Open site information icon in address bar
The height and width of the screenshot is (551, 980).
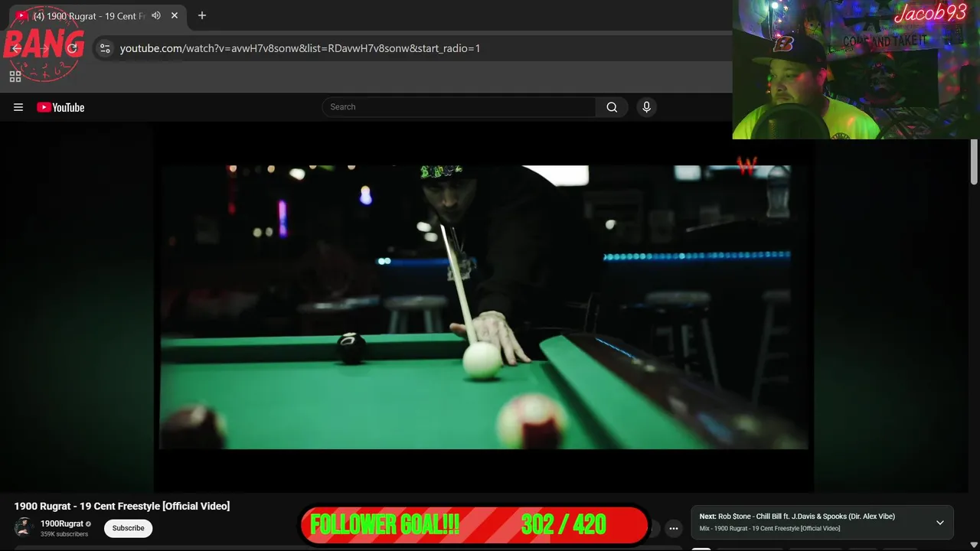[106, 48]
